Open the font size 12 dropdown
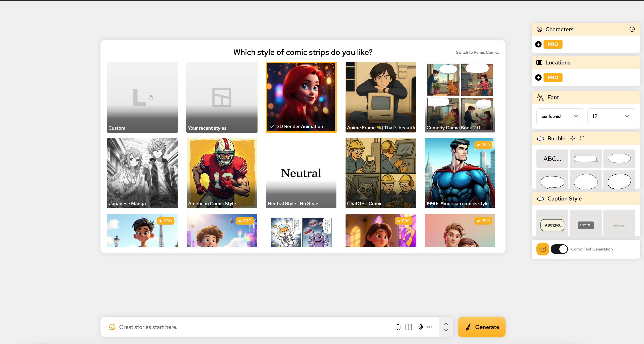 [611, 116]
